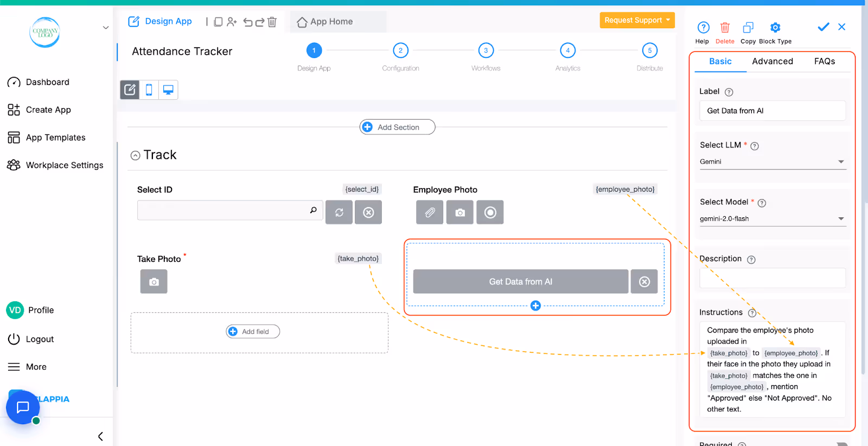This screenshot has height=446, width=868.
Task: Open Create App in the sidebar
Action: coord(39,110)
